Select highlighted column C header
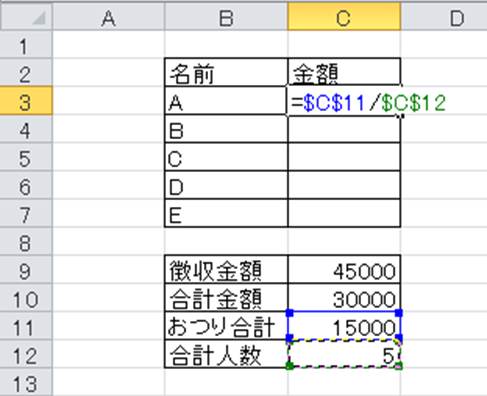This screenshot has width=487, height=396. tap(344, 17)
